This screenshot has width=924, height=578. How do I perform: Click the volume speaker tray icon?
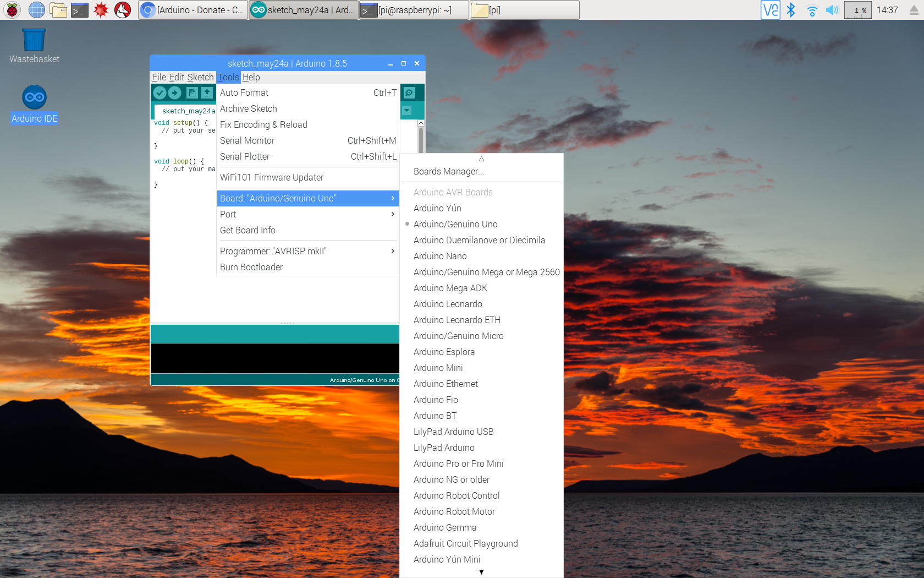[832, 10]
